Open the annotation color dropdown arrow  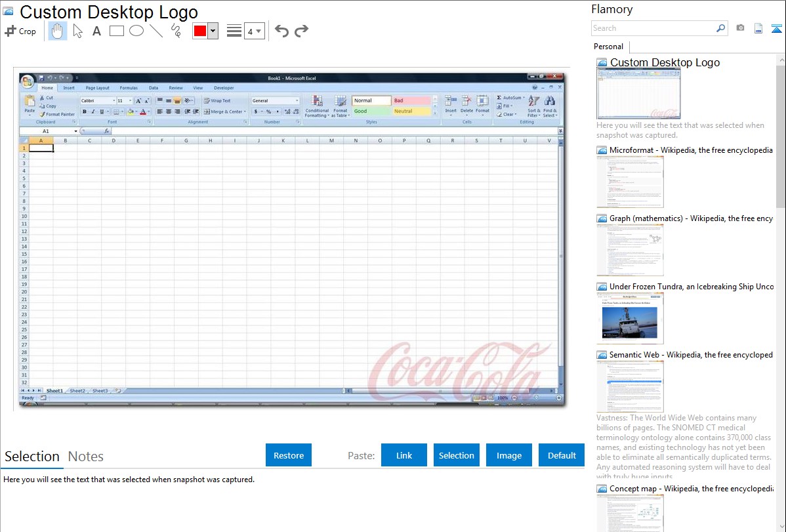tap(213, 31)
